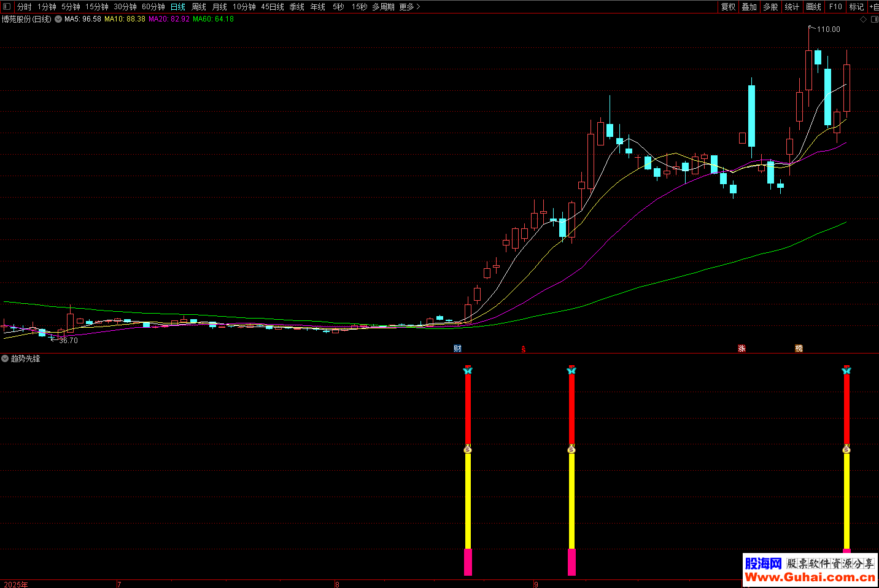Click the rightmost butterfly signal icon
The width and height of the screenshot is (879, 588).
click(846, 370)
